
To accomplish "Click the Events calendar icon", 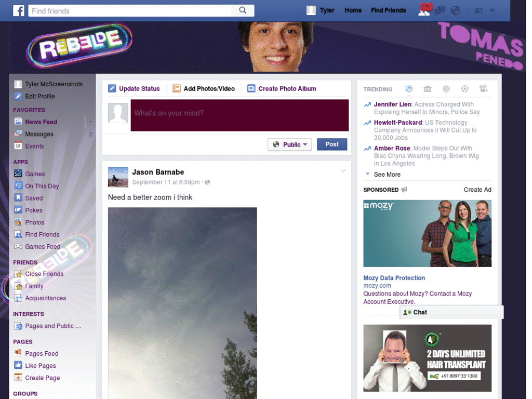I will (18, 146).
